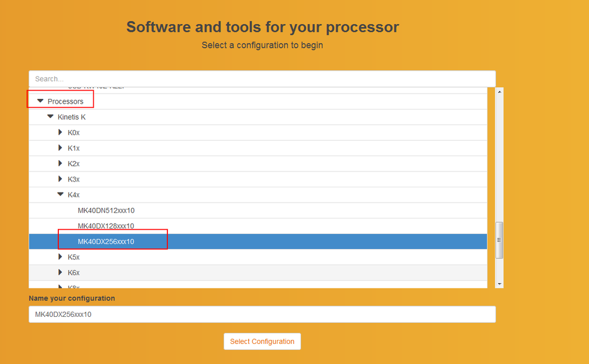Collapse the Kinetis K arrow

pos(50,117)
